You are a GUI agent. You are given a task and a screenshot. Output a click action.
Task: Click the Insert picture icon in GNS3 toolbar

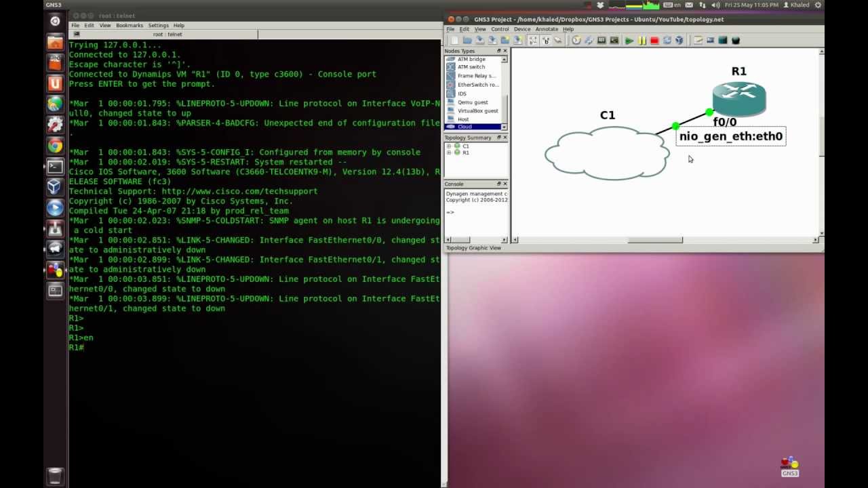click(710, 41)
